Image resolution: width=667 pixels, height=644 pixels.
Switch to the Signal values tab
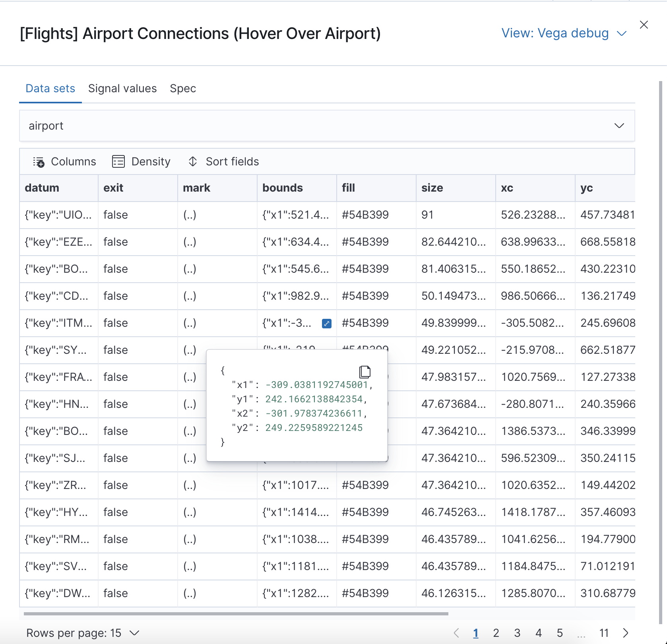pyautogui.click(x=122, y=88)
